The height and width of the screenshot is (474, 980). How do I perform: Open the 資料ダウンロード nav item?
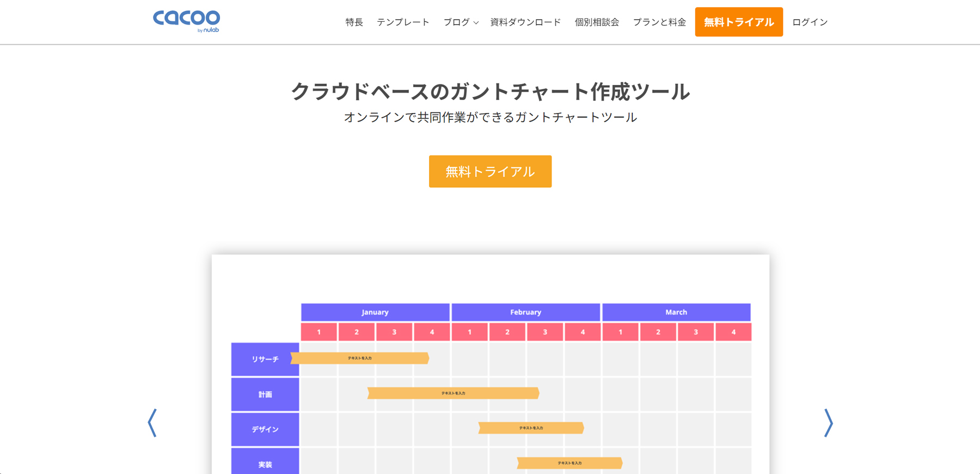pos(525,22)
